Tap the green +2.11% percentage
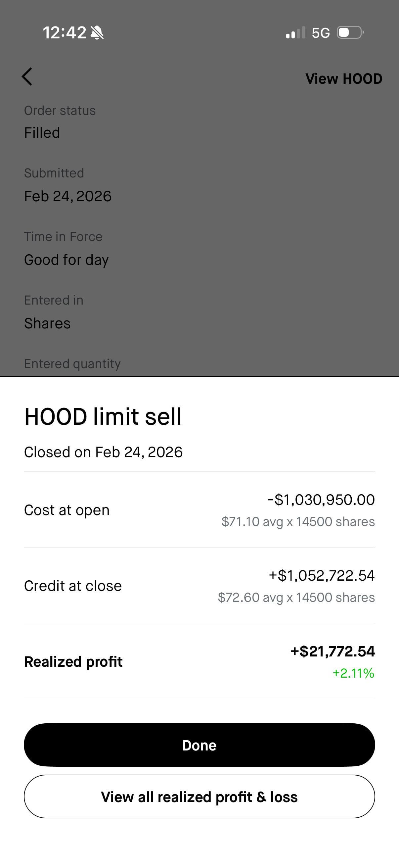The width and height of the screenshot is (399, 868). coord(353,673)
